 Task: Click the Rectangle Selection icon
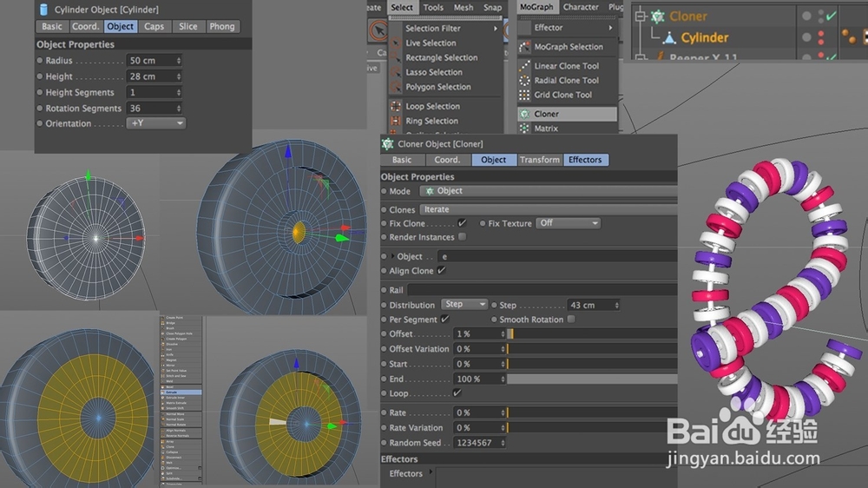[x=395, y=57]
